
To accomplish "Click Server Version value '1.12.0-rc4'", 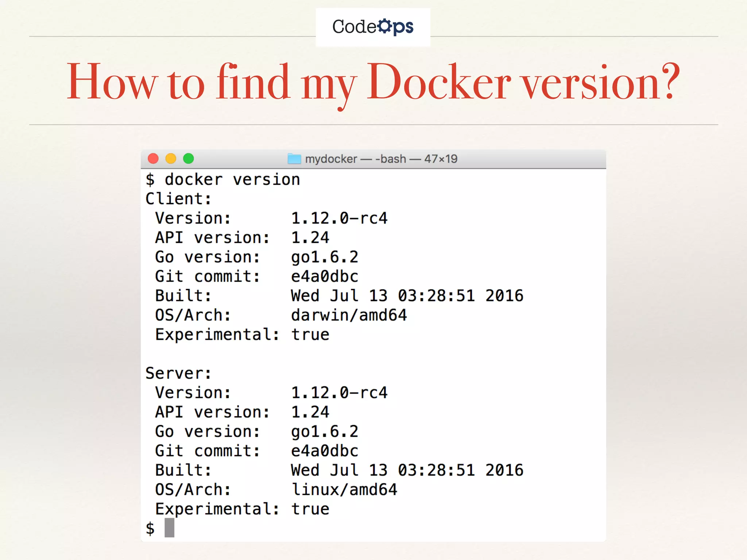I will point(339,393).
